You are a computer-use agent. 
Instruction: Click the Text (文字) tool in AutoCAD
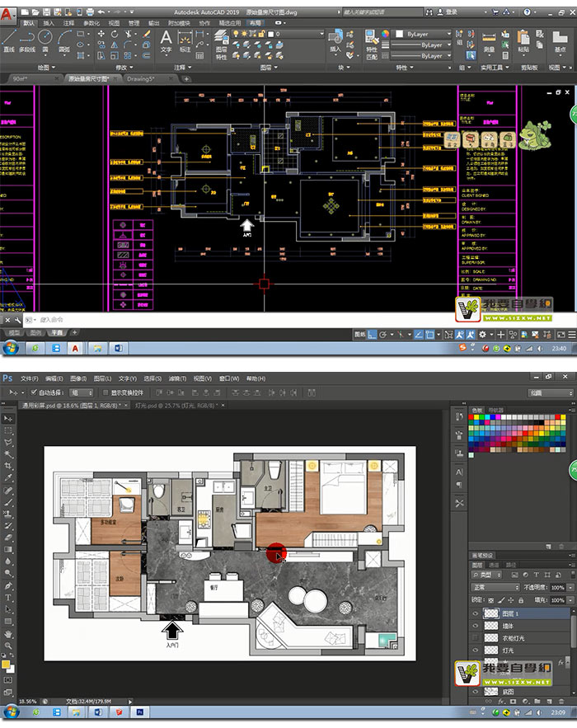pyautogui.click(x=166, y=40)
